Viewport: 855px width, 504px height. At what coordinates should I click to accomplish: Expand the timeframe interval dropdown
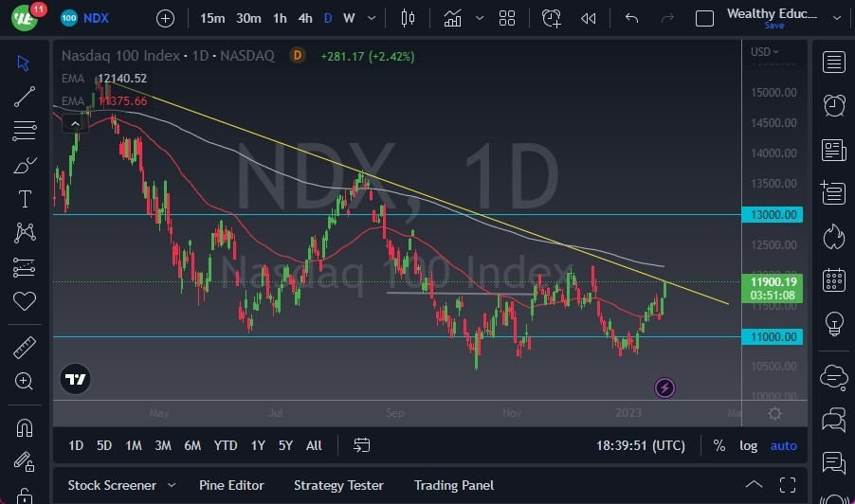(x=372, y=18)
